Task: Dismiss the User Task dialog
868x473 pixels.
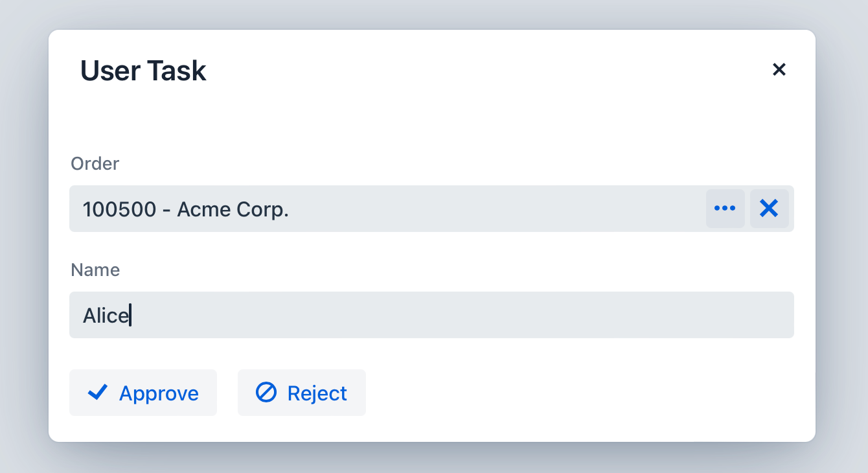Action: point(779,69)
